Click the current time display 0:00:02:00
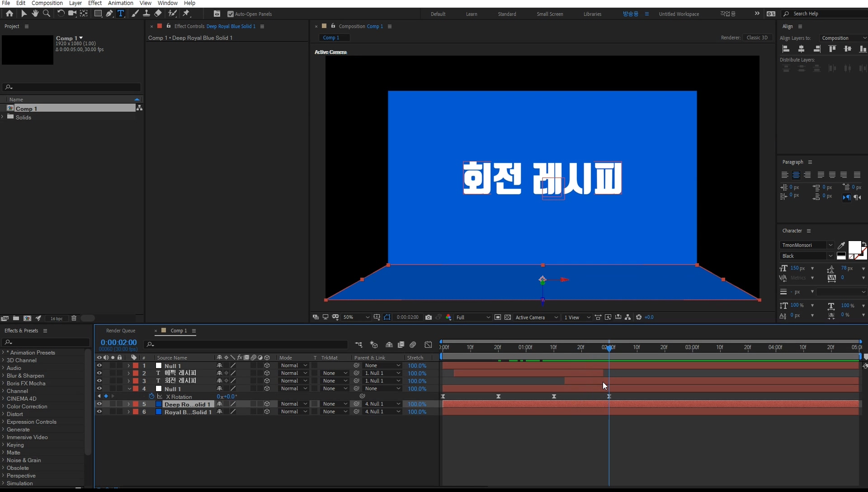The image size is (868, 492). (118, 343)
